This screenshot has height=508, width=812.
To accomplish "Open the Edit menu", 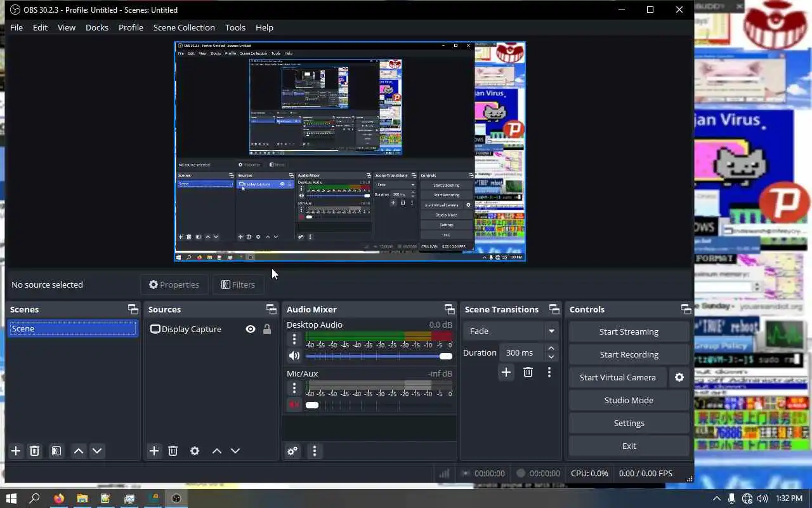I will pos(40,27).
